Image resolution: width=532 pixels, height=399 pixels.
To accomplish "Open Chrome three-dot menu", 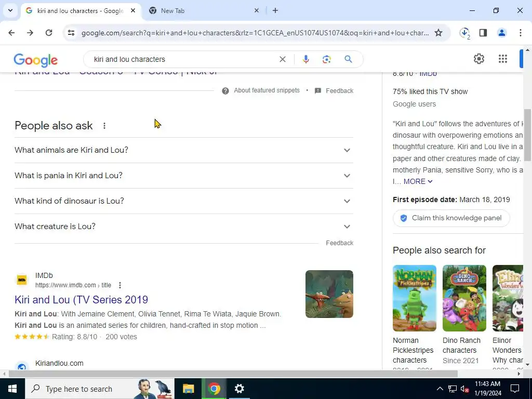I will coord(521,33).
